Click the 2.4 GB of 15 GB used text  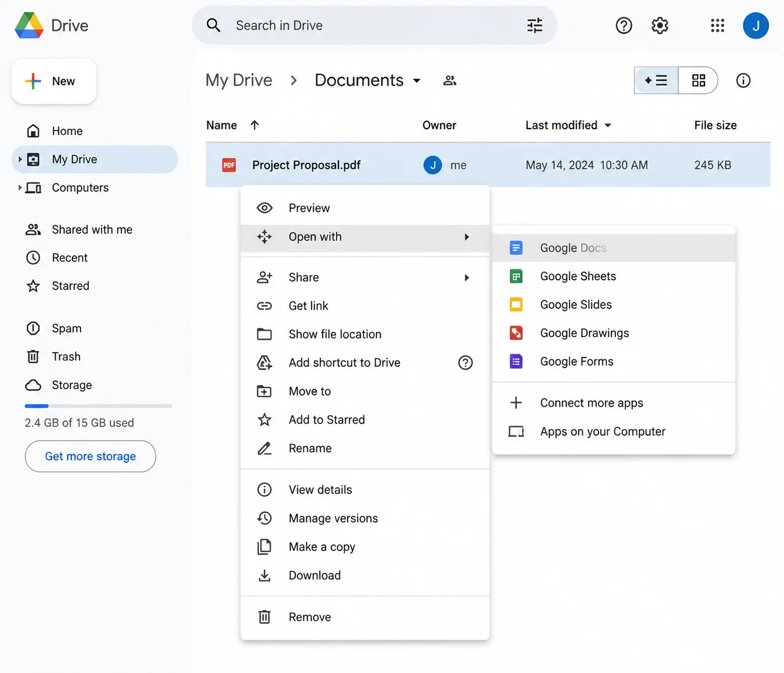(79, 423)
